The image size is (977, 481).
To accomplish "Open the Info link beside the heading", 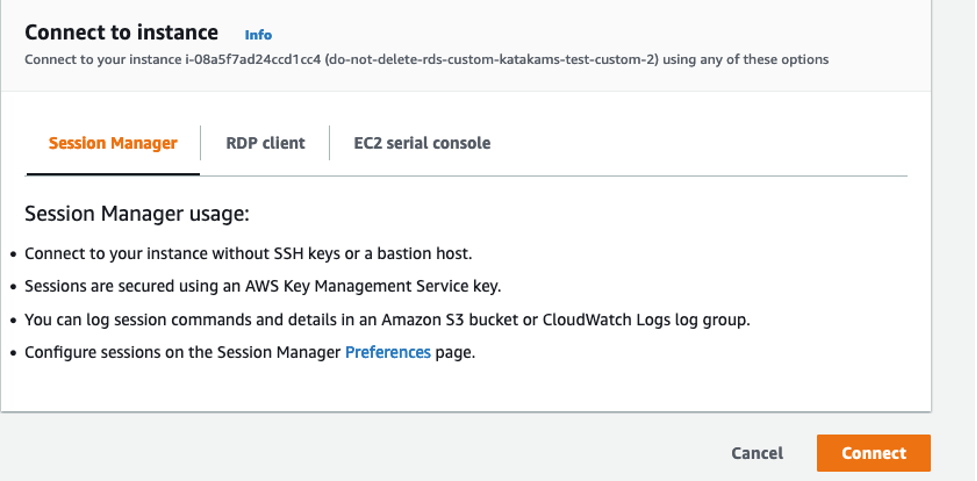I will tap(258, 35).
